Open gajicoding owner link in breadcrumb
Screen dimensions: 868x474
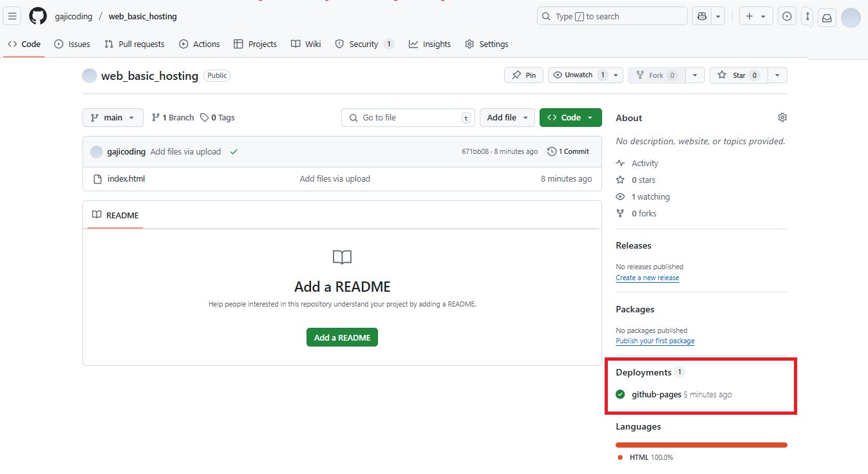pyautogui.click(x=73, y=17)
